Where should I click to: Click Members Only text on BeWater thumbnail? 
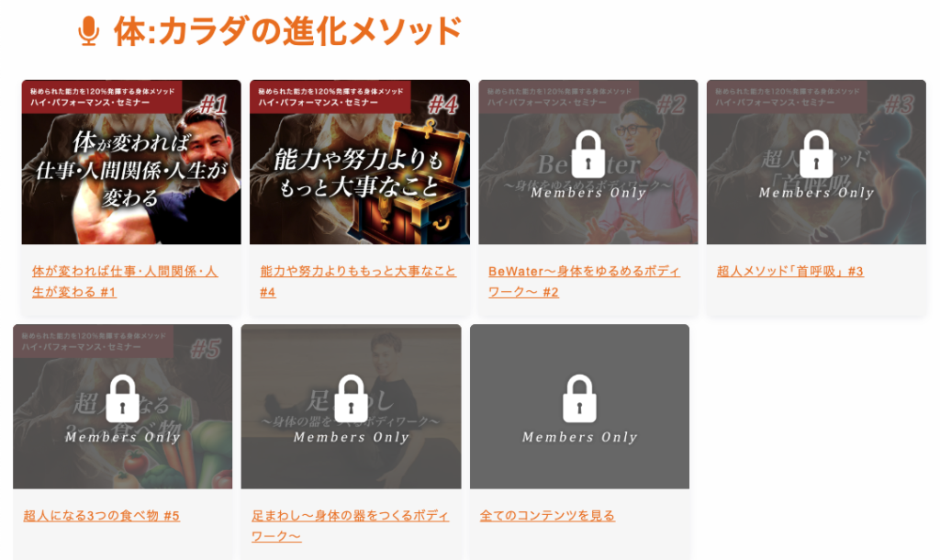coord(588,193)
